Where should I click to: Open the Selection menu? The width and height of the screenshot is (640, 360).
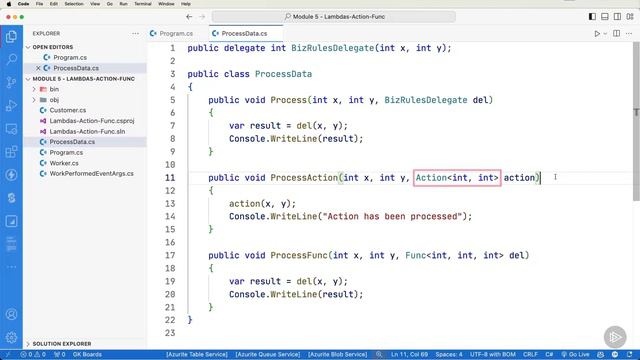tap(74, 4)
